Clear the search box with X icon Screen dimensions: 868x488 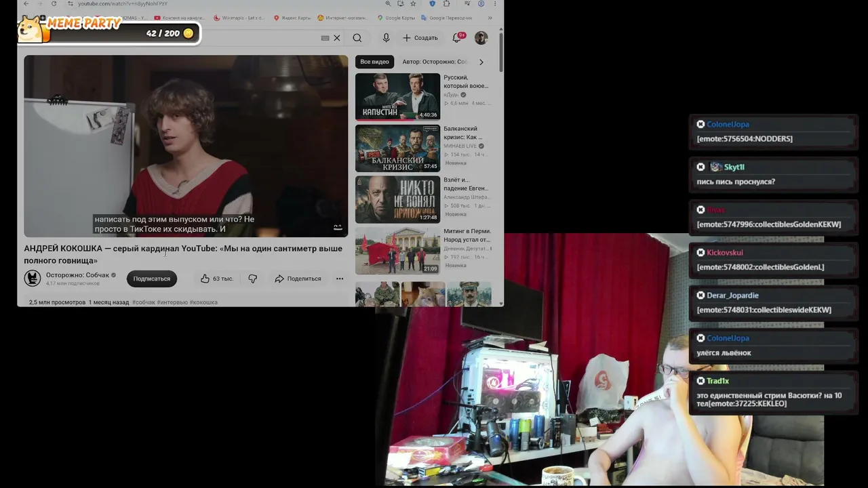click(x=337, y=38)
